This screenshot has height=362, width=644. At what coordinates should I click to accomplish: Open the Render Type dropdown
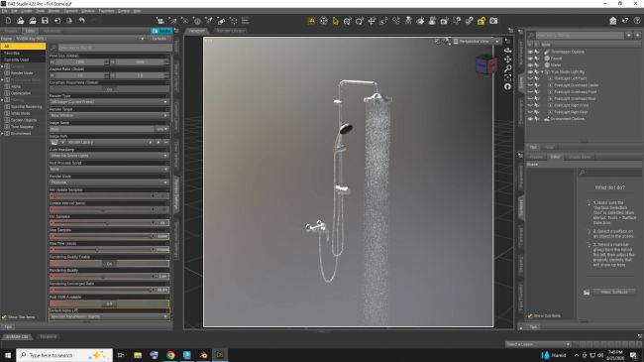(x=109, y=102)
